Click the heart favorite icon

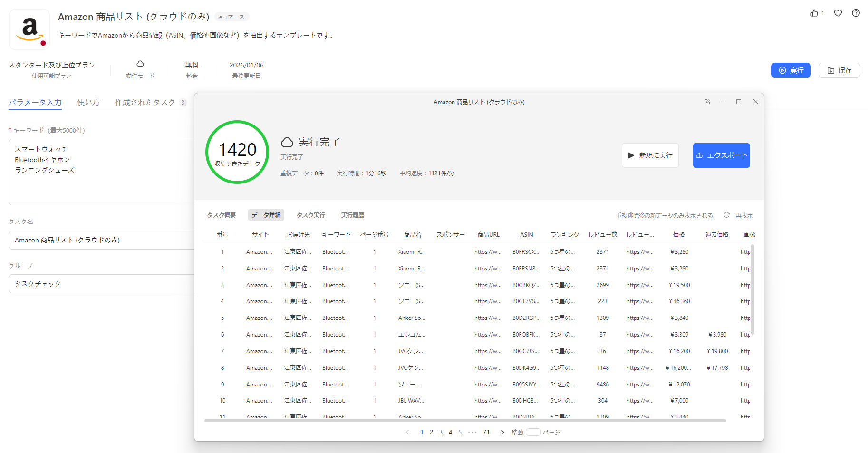coord(838,13)
